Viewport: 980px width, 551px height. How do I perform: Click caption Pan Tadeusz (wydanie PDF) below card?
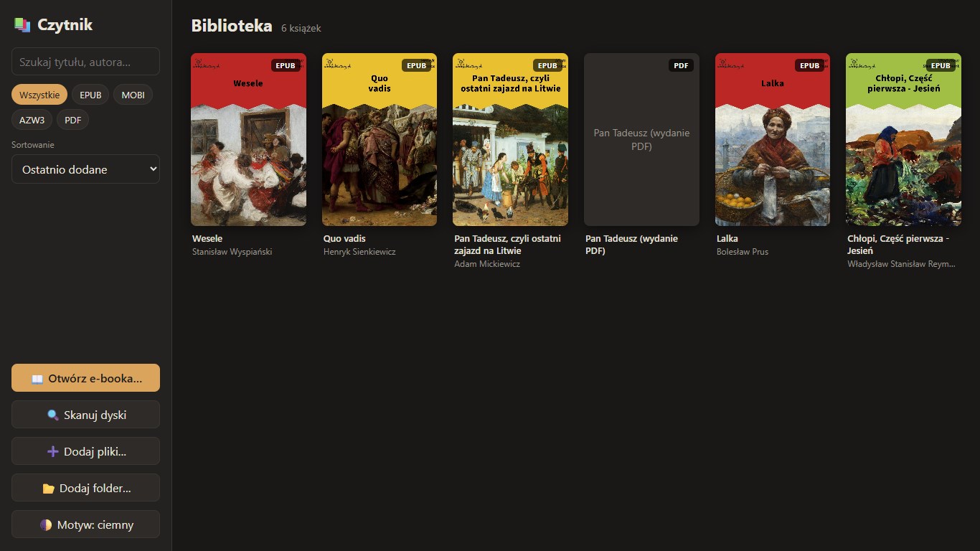click(632, 245)
